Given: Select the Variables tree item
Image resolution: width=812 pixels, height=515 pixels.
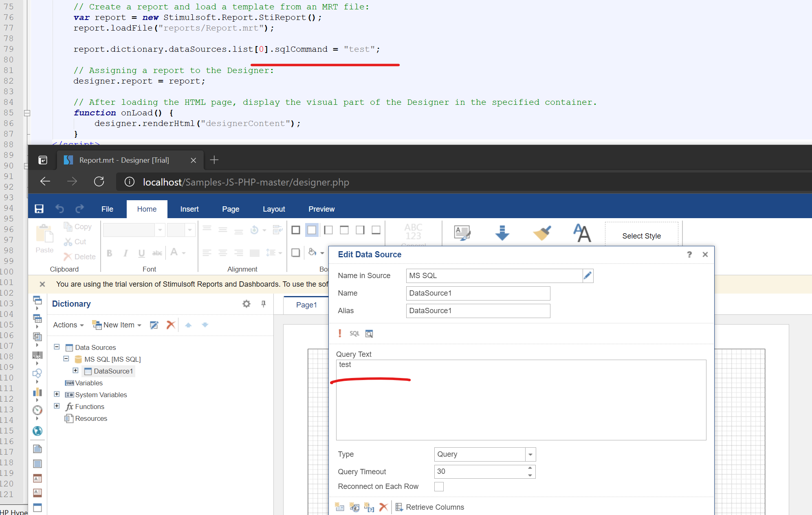Looking at the screenshot, I should [x=84, y=383].
